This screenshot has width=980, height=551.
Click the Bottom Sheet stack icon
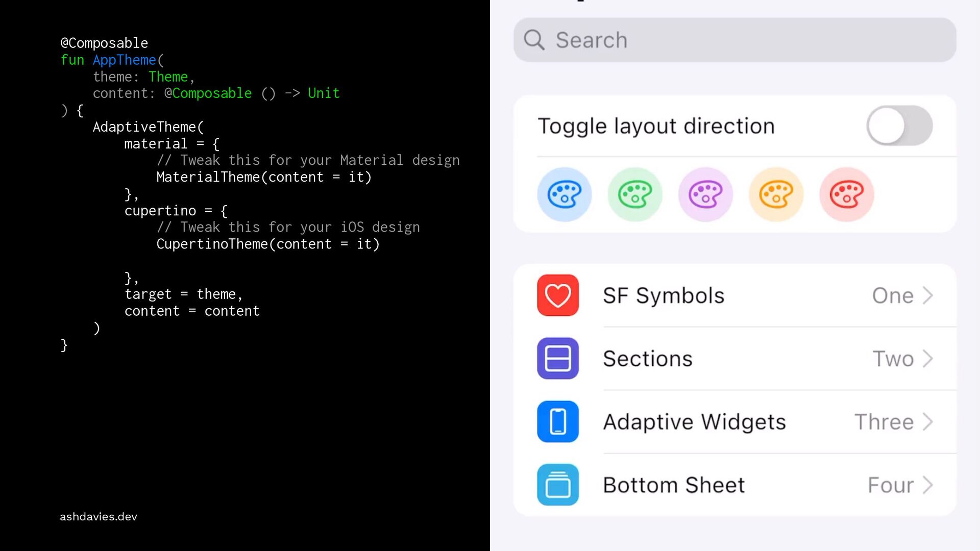pyautogui.click(x=557, y=485)
